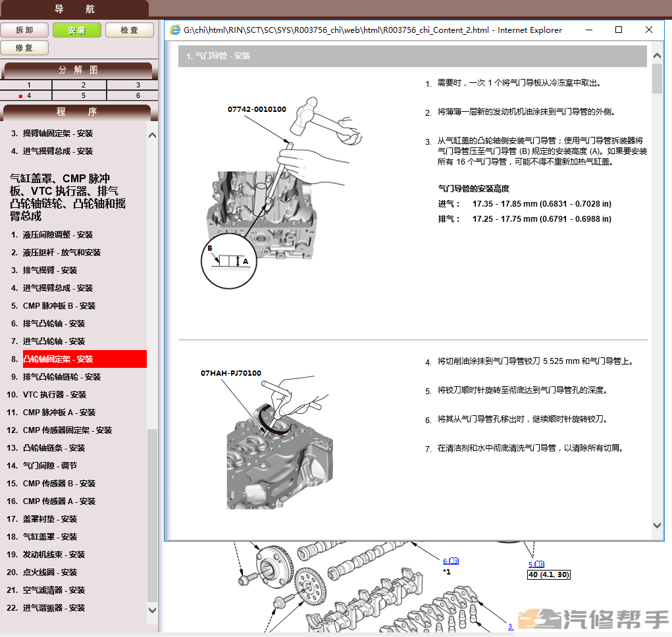The height and width of the screenshot is (637, 672).
Task: Select highlighted 凸轮轴固定架 - 安装 step
Action: [x=84, y=359]
